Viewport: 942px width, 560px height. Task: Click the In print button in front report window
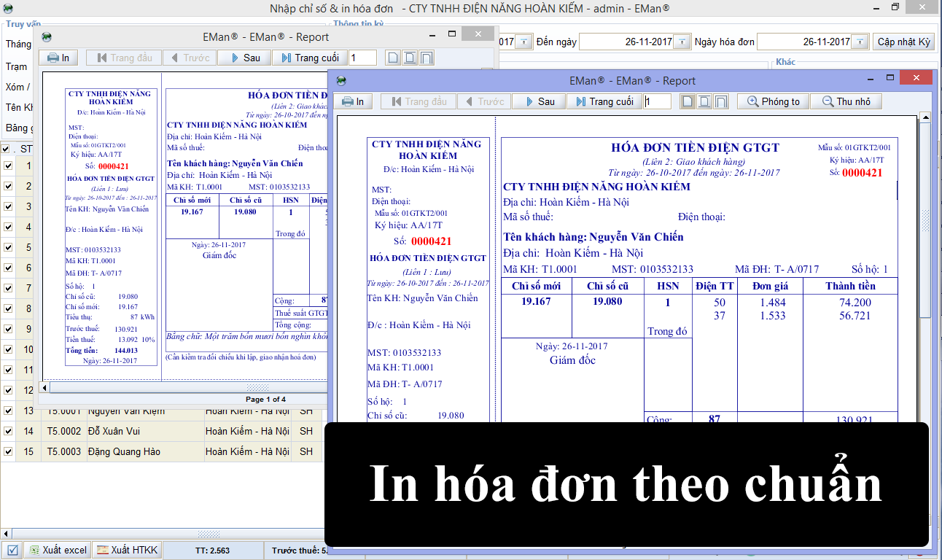(x=353, y=101)
